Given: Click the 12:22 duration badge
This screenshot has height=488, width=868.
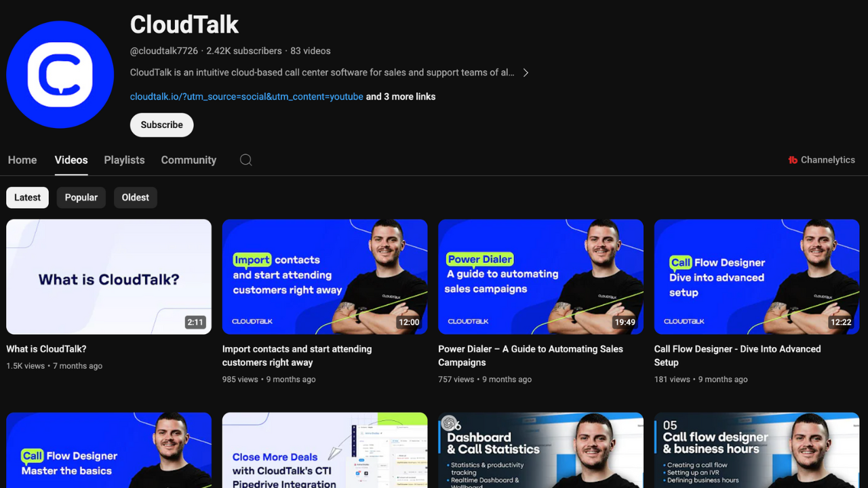Looking at the screenshot, I should coord(841,322).
